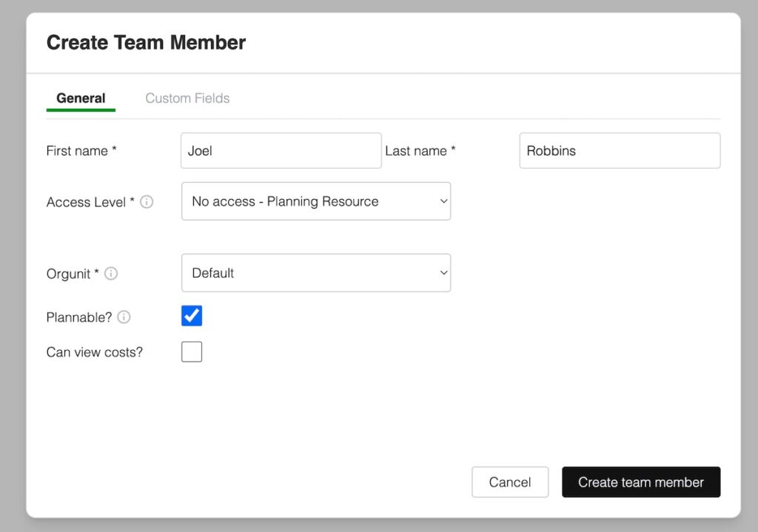Screen dimensions: 758x532
Task: Uncheck the Plannable checkbox
Action: click(191, 315)
